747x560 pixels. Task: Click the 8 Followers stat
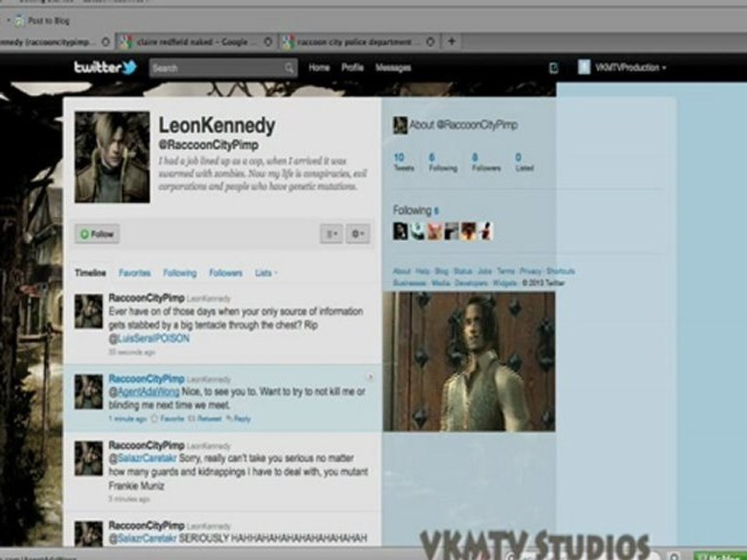pyautogui.click(x=486, y=162)
